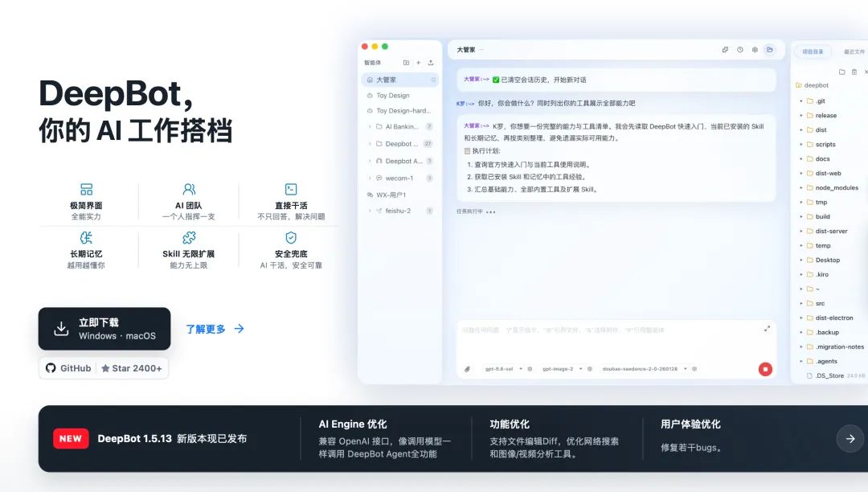The height and width of the screenshot is (492, 868).
Task: Click the 立即下载 Windows · macOS button
Action: [x=104, y=329]
